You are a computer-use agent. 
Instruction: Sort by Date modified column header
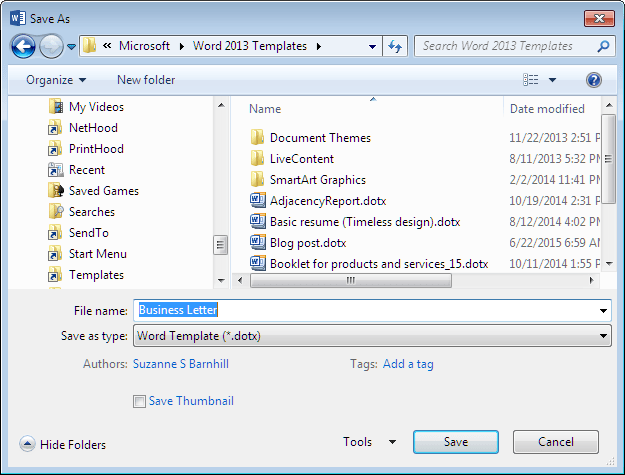tap(547, 109)
